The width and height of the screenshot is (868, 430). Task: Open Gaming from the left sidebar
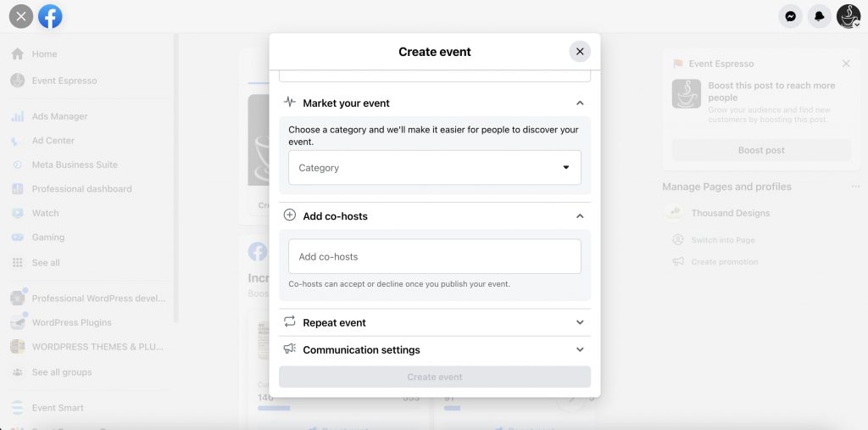point(48,237)
